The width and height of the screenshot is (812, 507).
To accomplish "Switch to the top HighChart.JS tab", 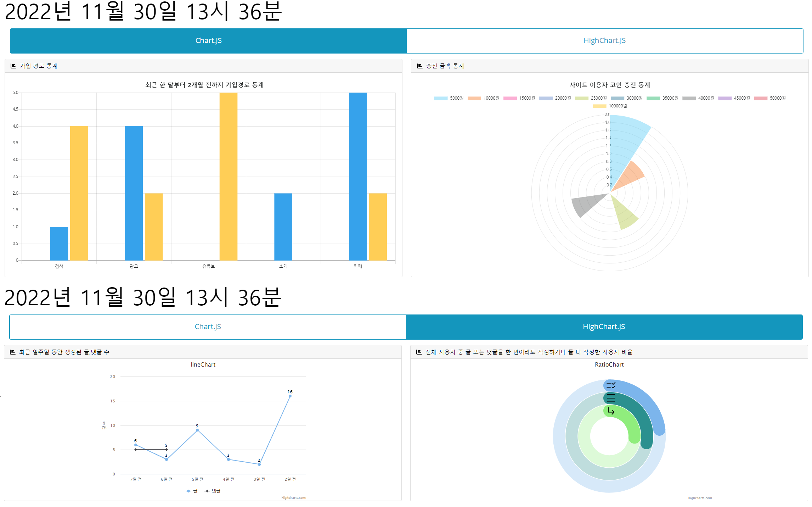I will (604, 41).
